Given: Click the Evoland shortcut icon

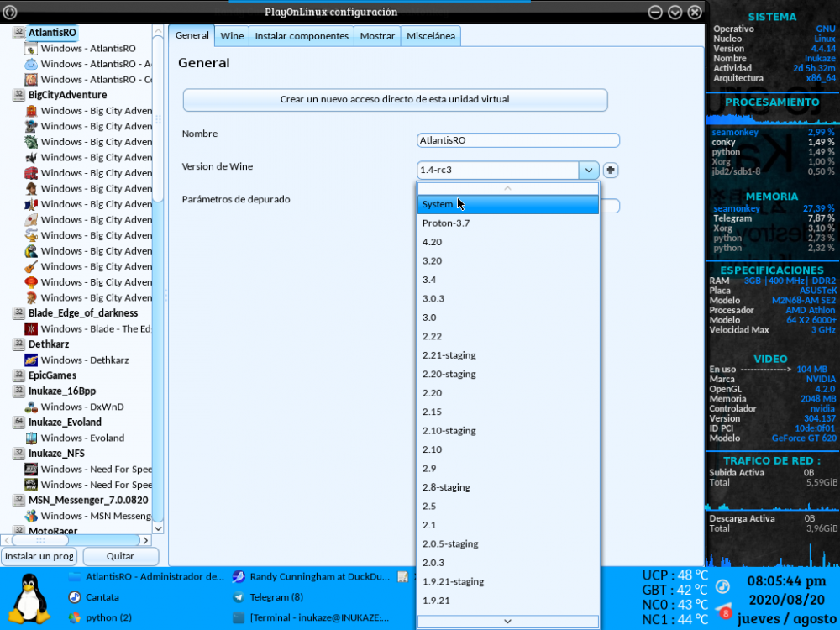Looking at the screenshot, I should tap(31, 438).
